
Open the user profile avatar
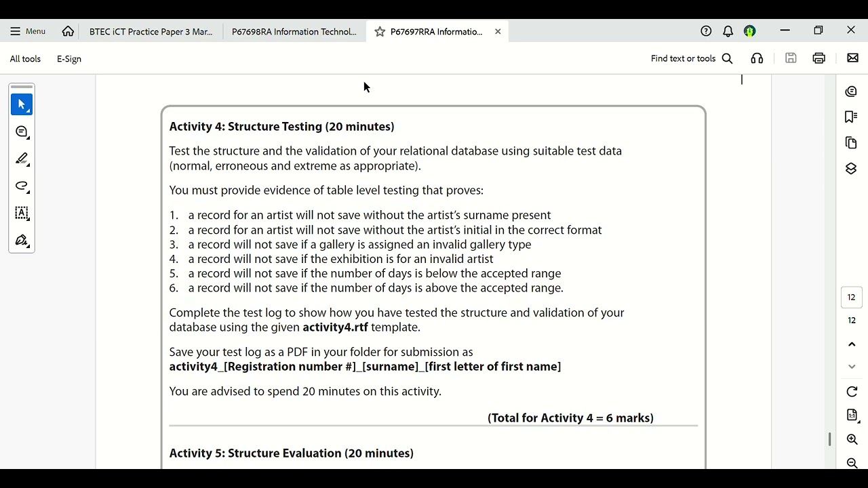click(x=749, y=31)
